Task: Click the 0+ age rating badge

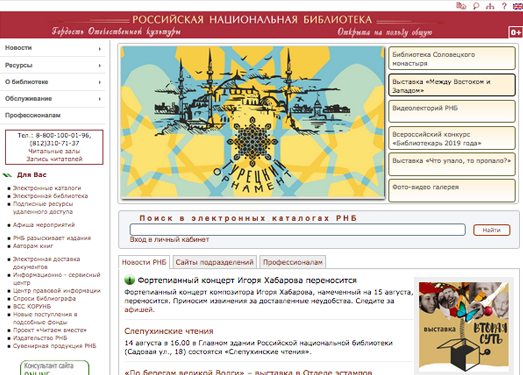Action: (x=516, y=32)
